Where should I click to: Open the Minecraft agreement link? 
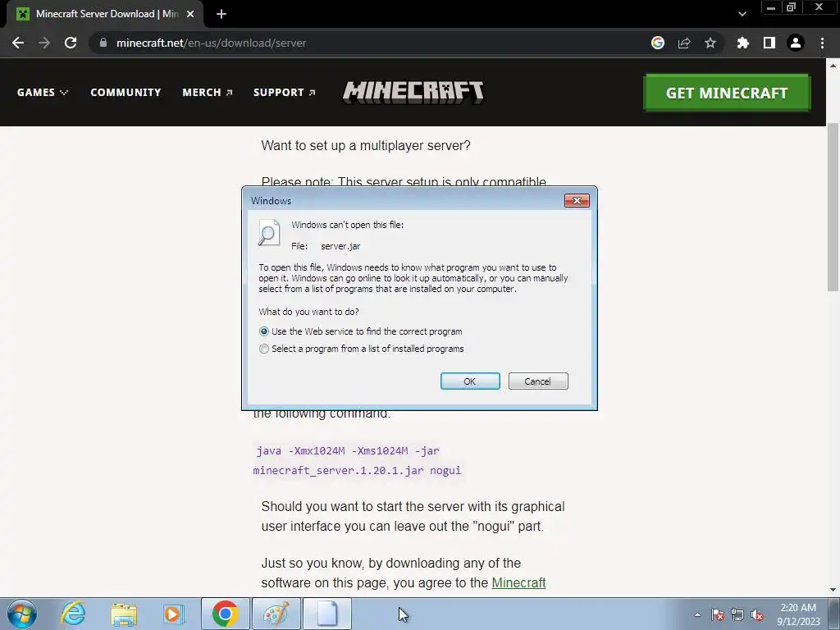518,582
